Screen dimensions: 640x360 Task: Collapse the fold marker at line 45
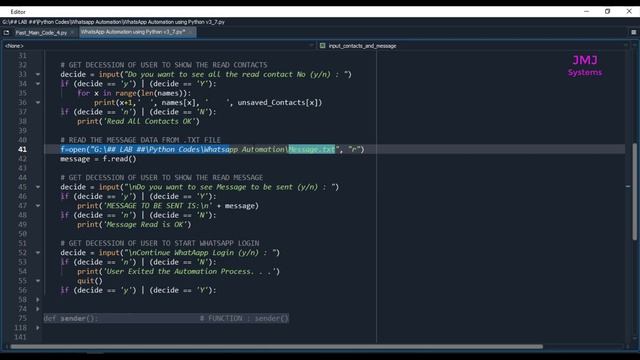pyautogui.click(x=38, y=187)
